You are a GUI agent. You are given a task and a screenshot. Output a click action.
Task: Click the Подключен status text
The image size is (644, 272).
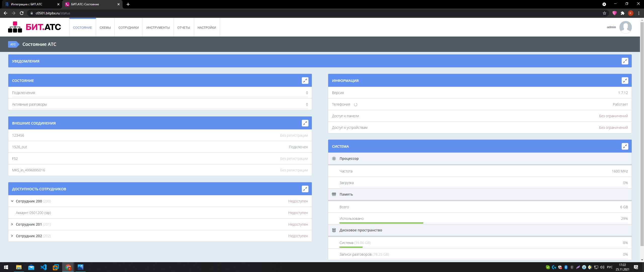pos(298,147)
